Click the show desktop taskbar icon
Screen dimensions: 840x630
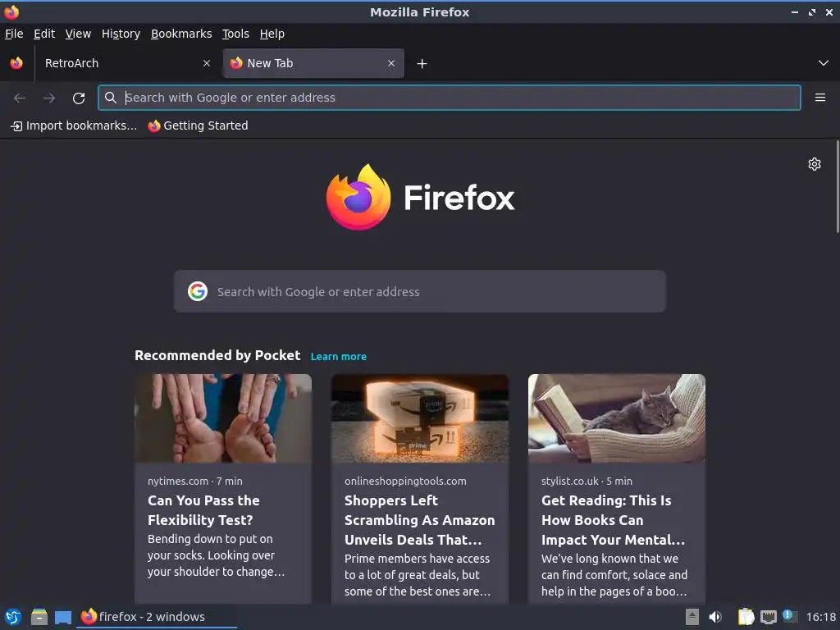click(x=63, y=617)
